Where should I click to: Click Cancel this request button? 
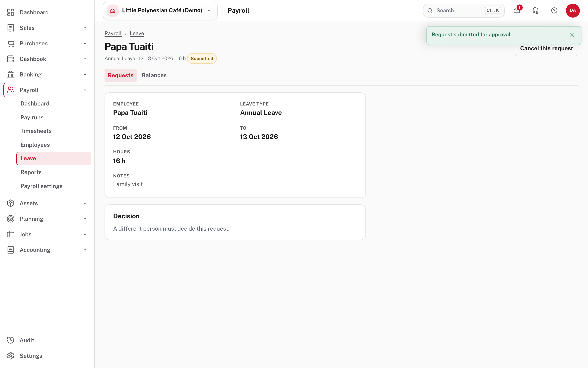pyautogui.click(x=546, y=48)
